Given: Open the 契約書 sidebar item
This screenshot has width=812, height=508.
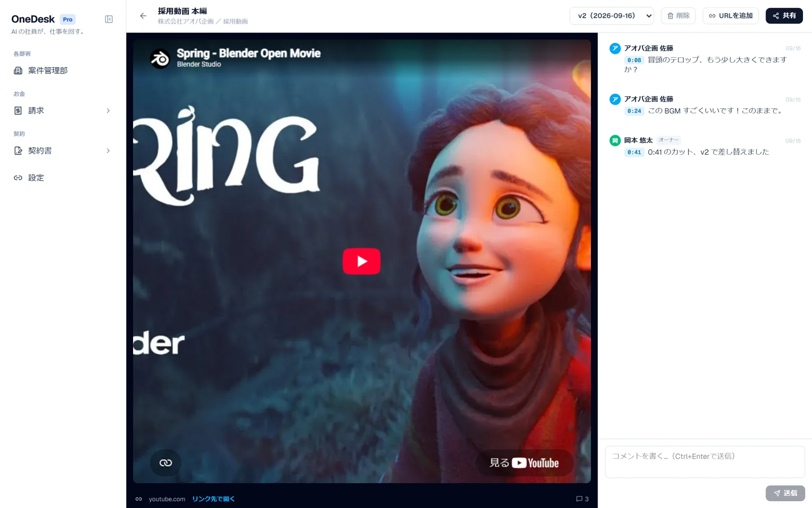Looking at the screenshot, I should coord(63,151).
